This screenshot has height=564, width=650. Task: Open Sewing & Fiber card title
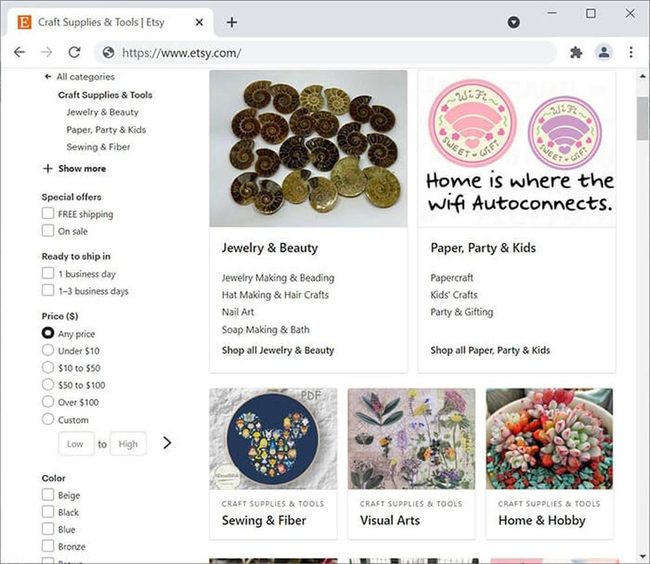pos(264,520)
